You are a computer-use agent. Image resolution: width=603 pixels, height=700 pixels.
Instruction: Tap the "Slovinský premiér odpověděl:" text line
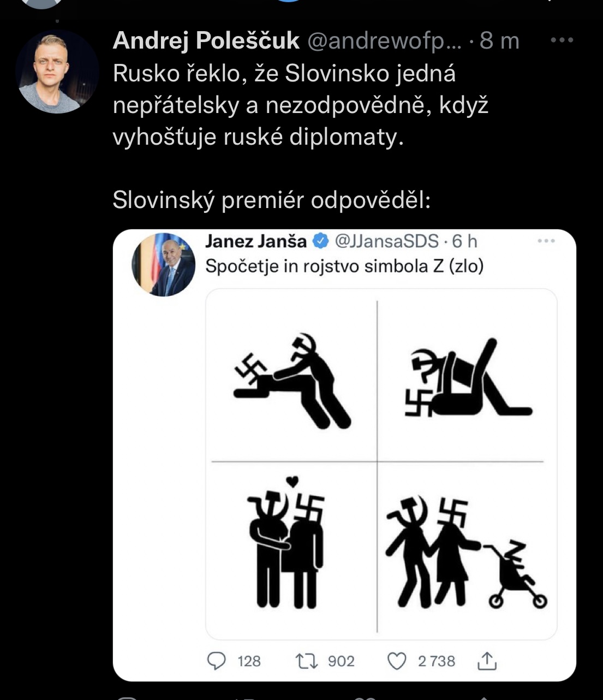[x=271, y=200]
